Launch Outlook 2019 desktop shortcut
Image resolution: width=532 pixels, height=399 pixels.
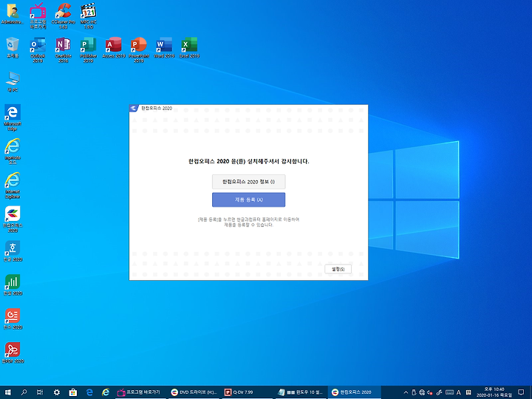38,50
